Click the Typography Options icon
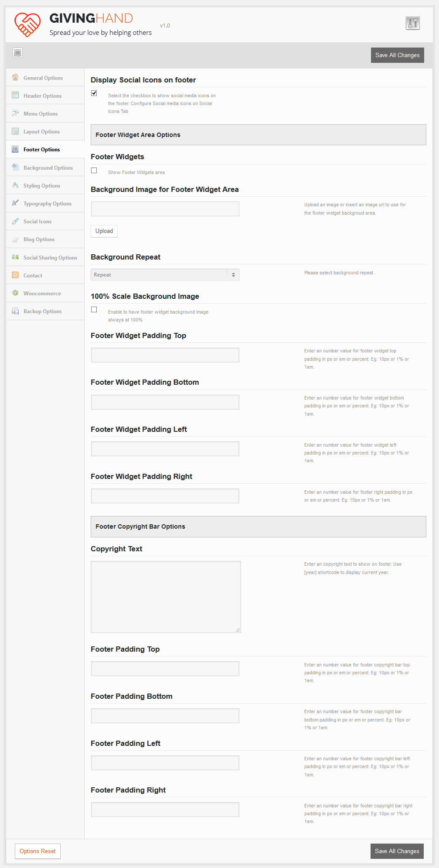Viewport: 439px width, 868px height. coord(15,203)
